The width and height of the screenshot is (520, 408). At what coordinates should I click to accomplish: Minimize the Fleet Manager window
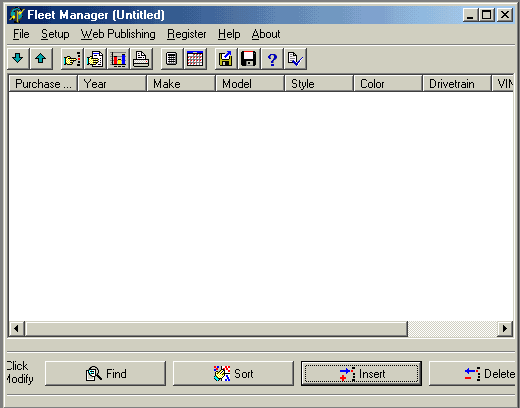[x=470, y=15]
